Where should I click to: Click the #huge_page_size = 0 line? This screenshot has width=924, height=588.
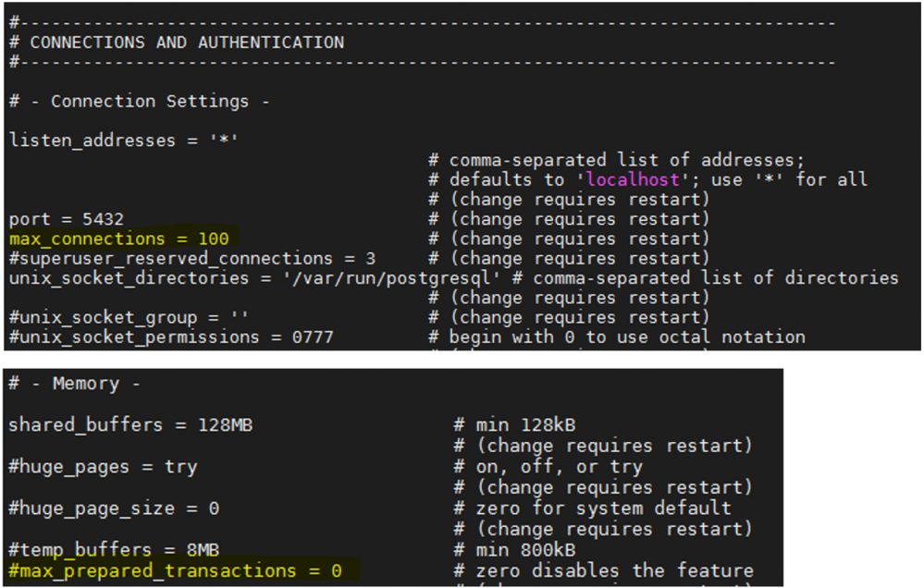[x=113, y=508]
